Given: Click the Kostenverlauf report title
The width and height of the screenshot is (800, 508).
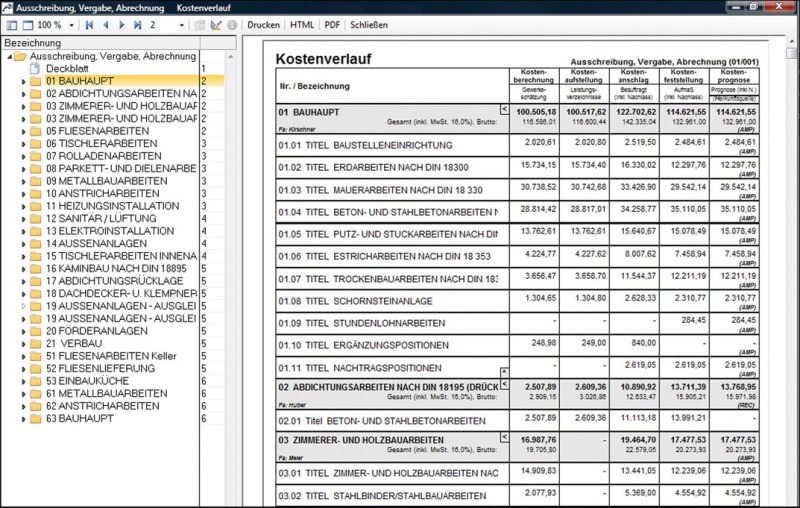Looking at the screenshot, I should click(x=323, y=59).
